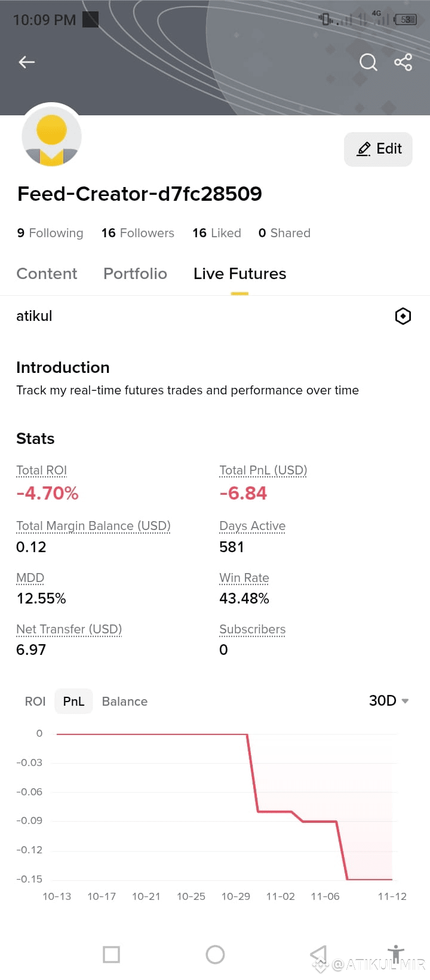
Task: Select the PnL chart toggle
Action: 73,702
